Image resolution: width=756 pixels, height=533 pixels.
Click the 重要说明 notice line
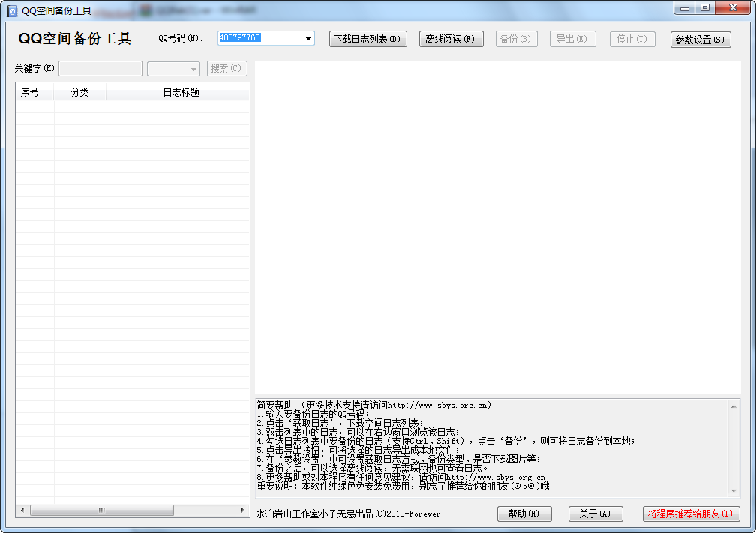click(x=403, y=486)
